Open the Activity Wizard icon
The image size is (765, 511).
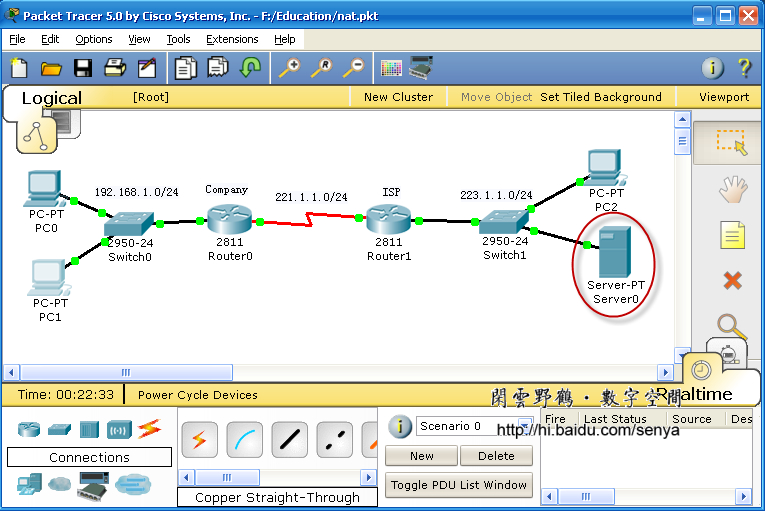point(147,68)
